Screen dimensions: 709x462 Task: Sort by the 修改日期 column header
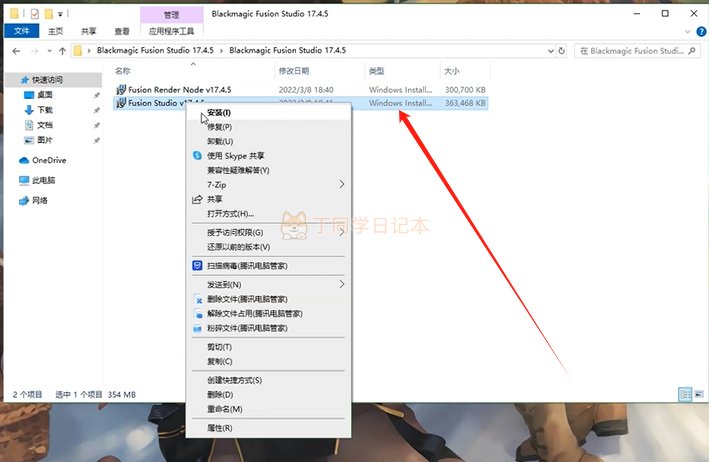tap(320, 71)
